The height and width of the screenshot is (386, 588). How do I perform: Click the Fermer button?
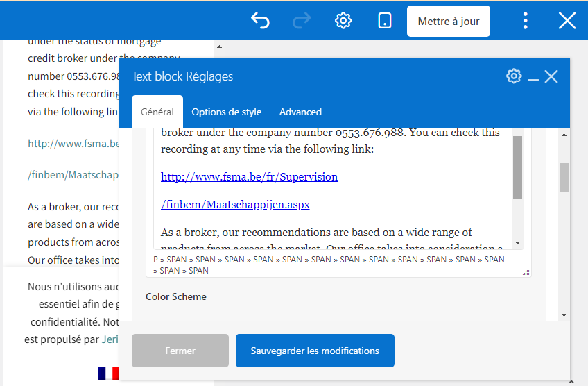(x=180, y=351)
